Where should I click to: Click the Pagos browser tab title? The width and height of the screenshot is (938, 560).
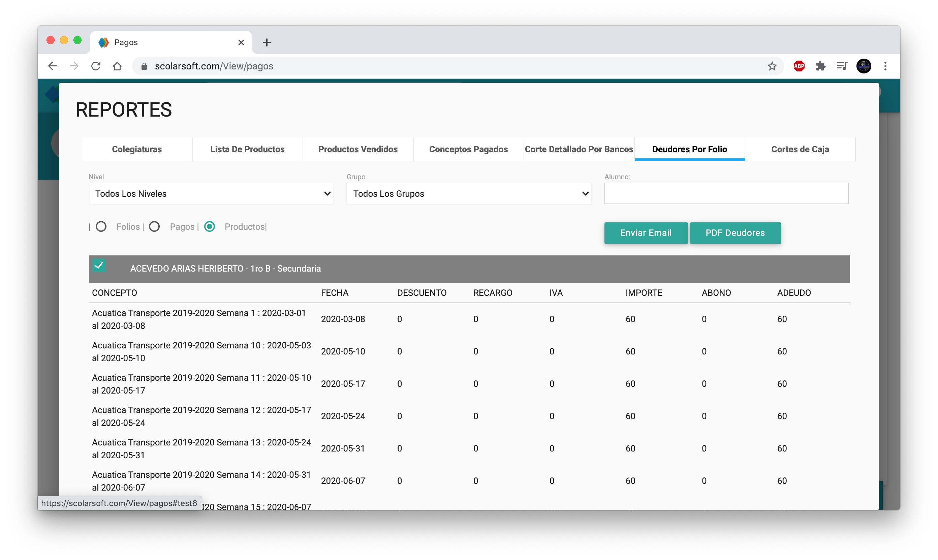tap(126, 42)
